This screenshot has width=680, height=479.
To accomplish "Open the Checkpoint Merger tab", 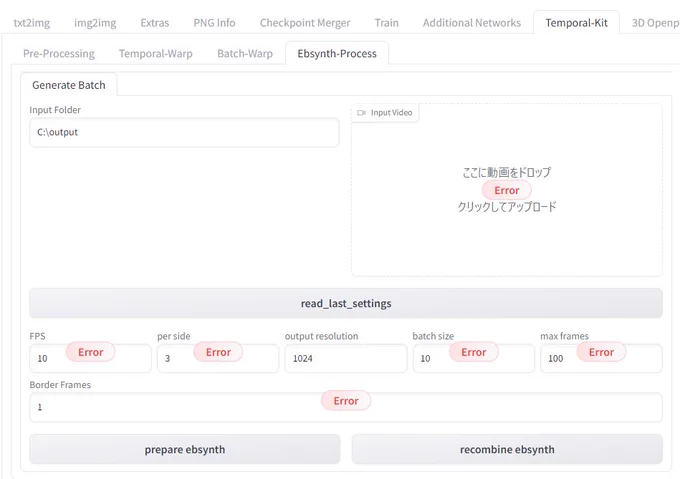I will pos(305,23).
